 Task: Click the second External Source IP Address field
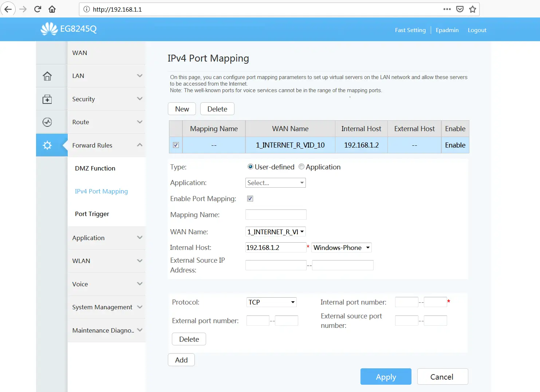click(x=343, y=265)
